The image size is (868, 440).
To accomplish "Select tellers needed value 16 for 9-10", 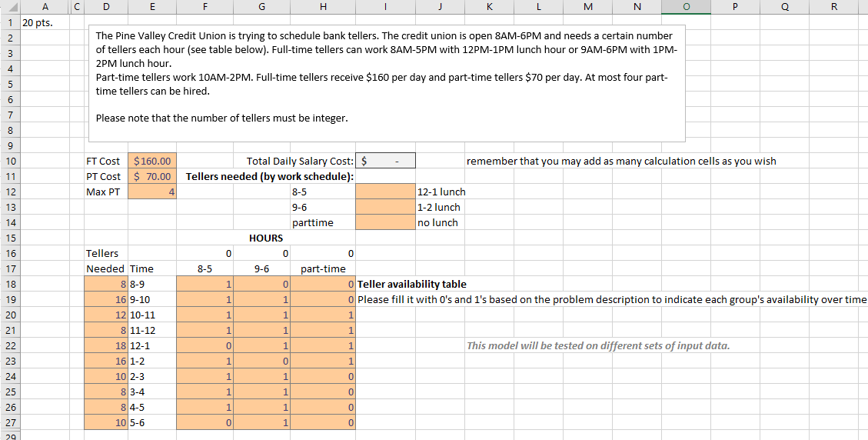I will (106, 300).
